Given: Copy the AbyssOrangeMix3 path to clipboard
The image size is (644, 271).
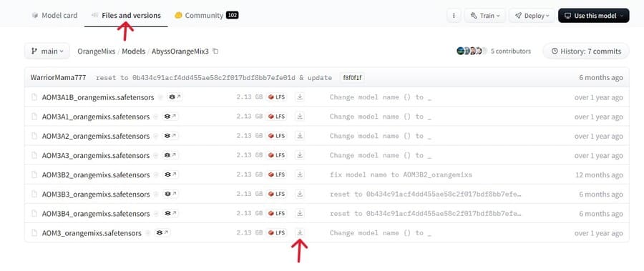Looking at the screenshot, I should pos(215,51).
